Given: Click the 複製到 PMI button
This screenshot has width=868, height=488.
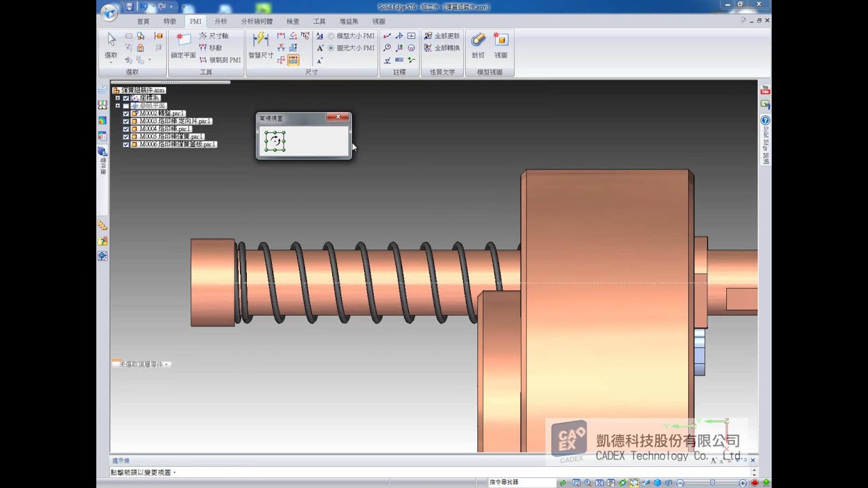Looking at the screenshot, I should click(x=220, y=60).
